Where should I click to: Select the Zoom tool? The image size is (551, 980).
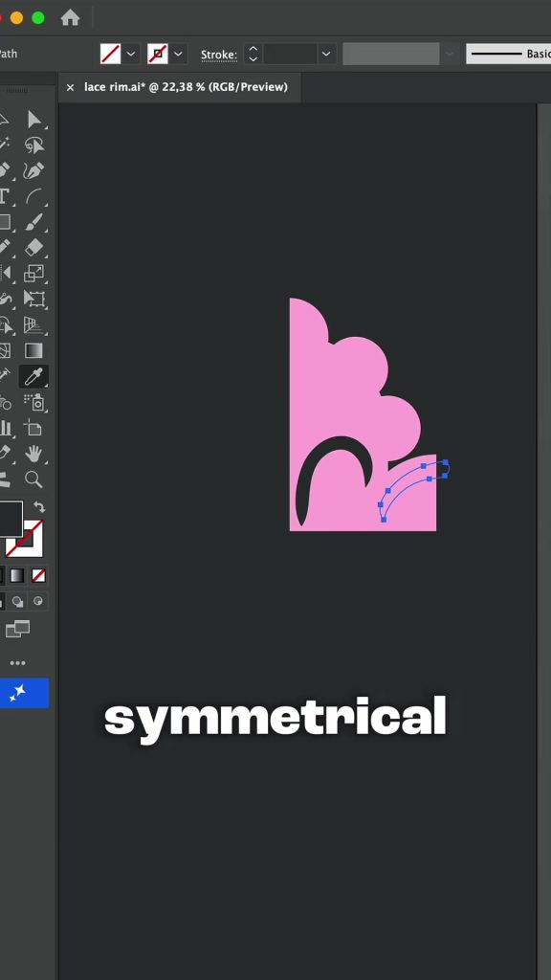[x=33, y=479]
